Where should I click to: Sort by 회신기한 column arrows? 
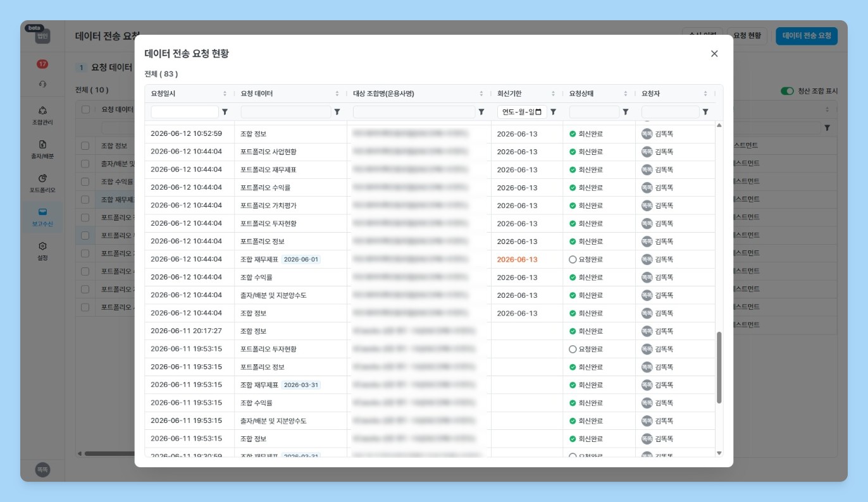click(x=554, y=94)
